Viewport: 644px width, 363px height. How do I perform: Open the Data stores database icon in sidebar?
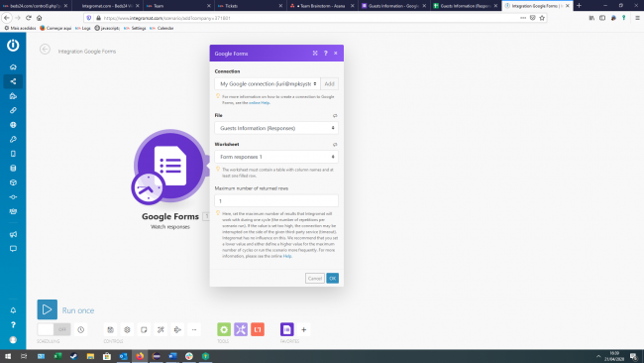13,169
